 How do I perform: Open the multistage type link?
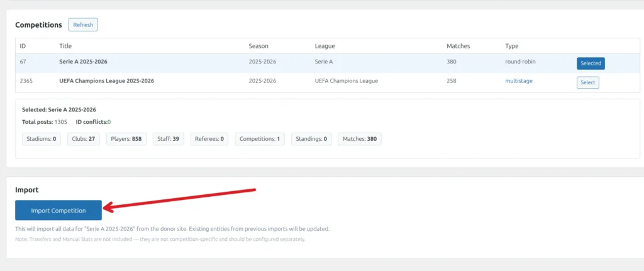(519, 81)
